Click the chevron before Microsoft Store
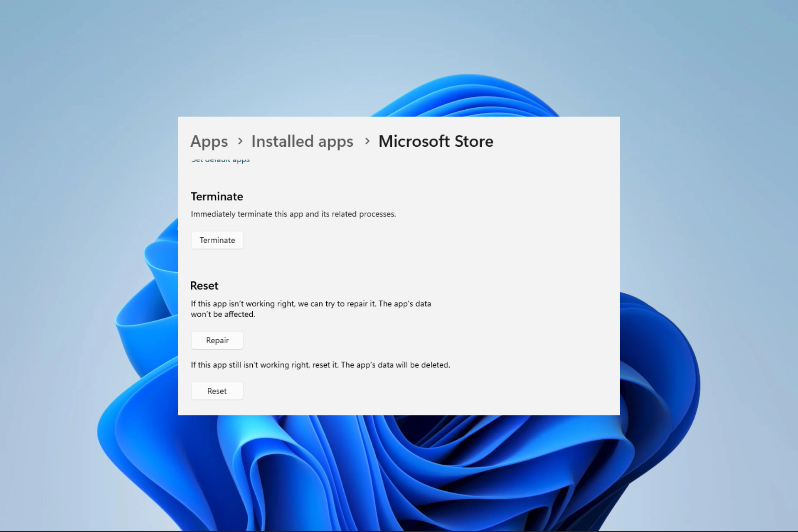The width and height of the screenshot is (798, 532). coord(367,141)
